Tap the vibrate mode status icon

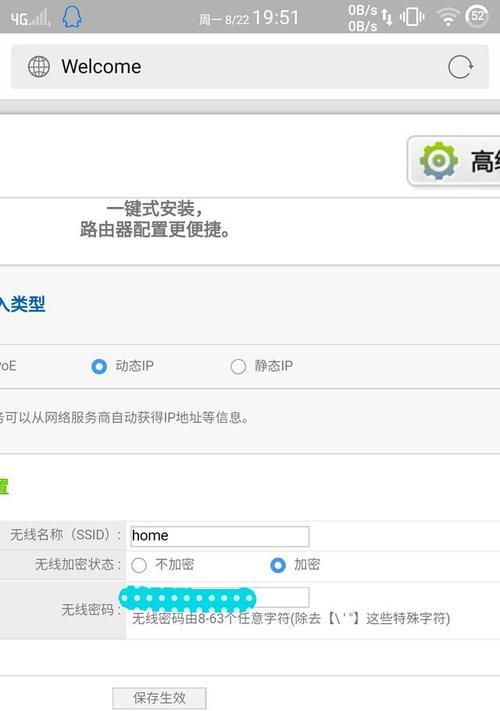click(x=412, y=17)
